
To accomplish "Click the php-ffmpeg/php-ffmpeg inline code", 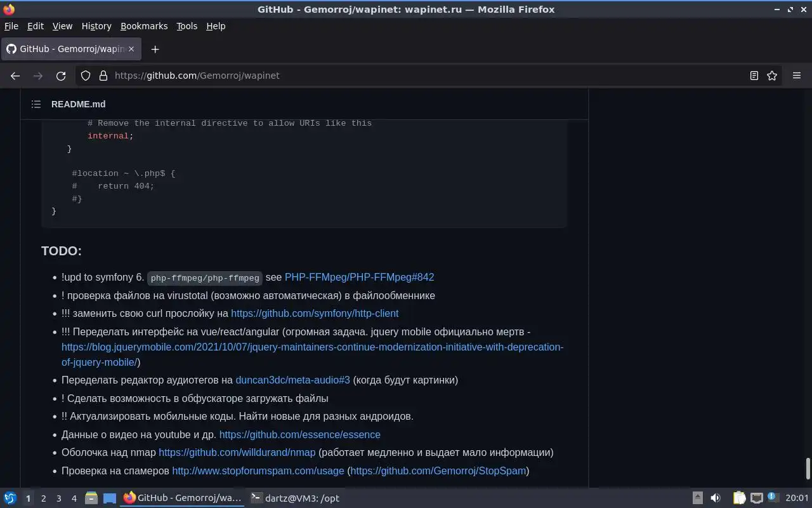I will pyautogui.click(x=205, y=278).
